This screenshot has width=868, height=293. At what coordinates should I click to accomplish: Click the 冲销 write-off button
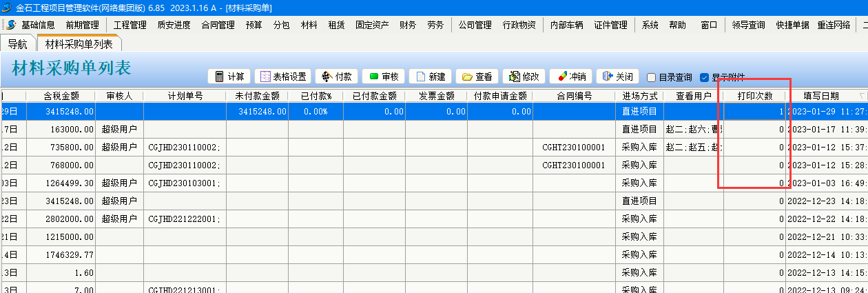click(x=571, y=77)
